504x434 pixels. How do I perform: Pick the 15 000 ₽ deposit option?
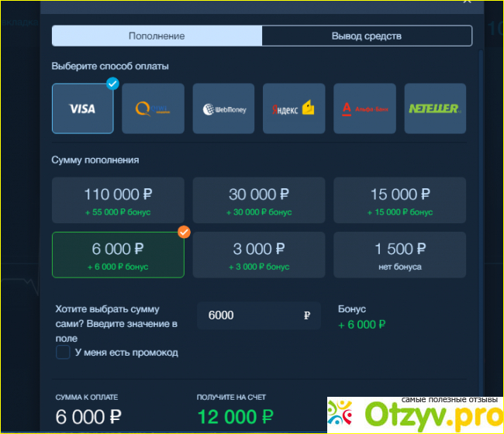coord(399,200)
